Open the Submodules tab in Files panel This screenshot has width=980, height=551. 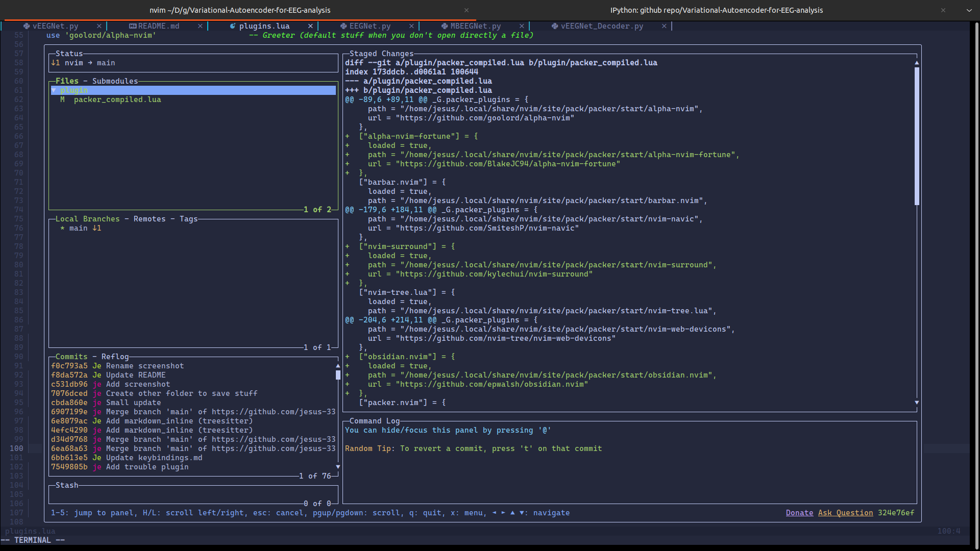[x=115, y=81]
